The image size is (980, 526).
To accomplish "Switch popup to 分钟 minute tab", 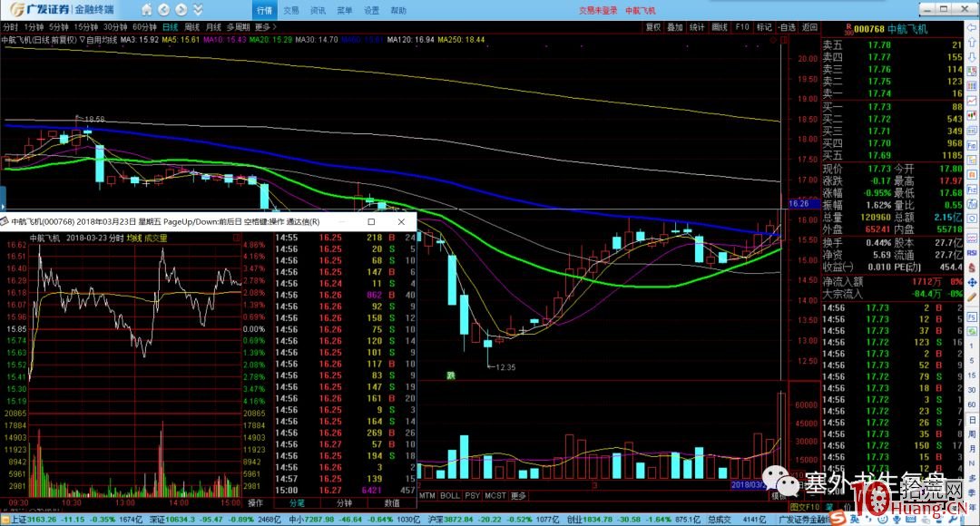I will pos(345,502).
